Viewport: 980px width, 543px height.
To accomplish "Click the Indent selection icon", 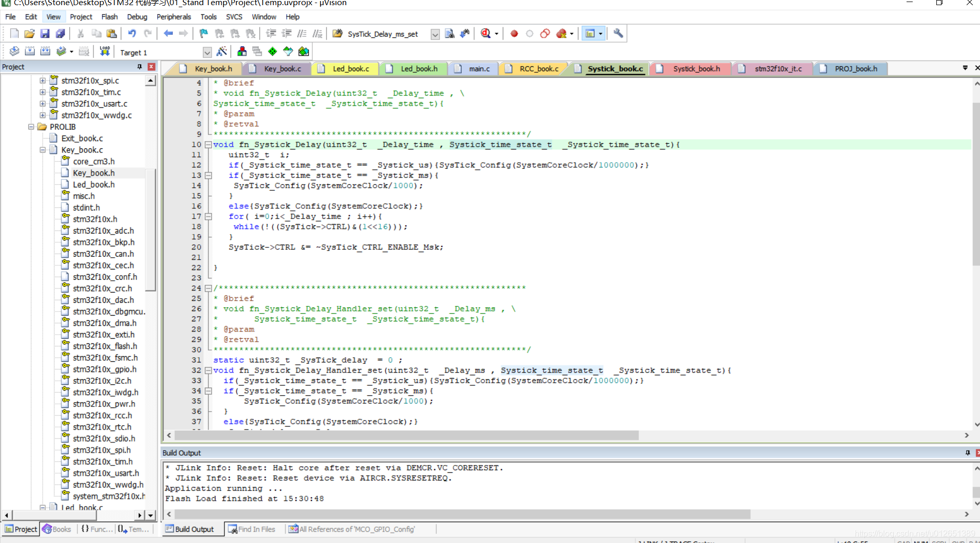I will (x=271, y=34).
